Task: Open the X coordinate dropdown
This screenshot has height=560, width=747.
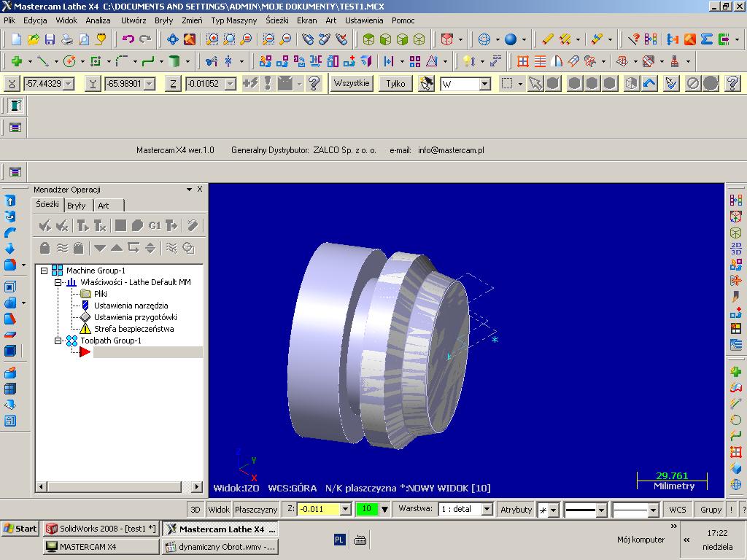Action: point(69,84)
